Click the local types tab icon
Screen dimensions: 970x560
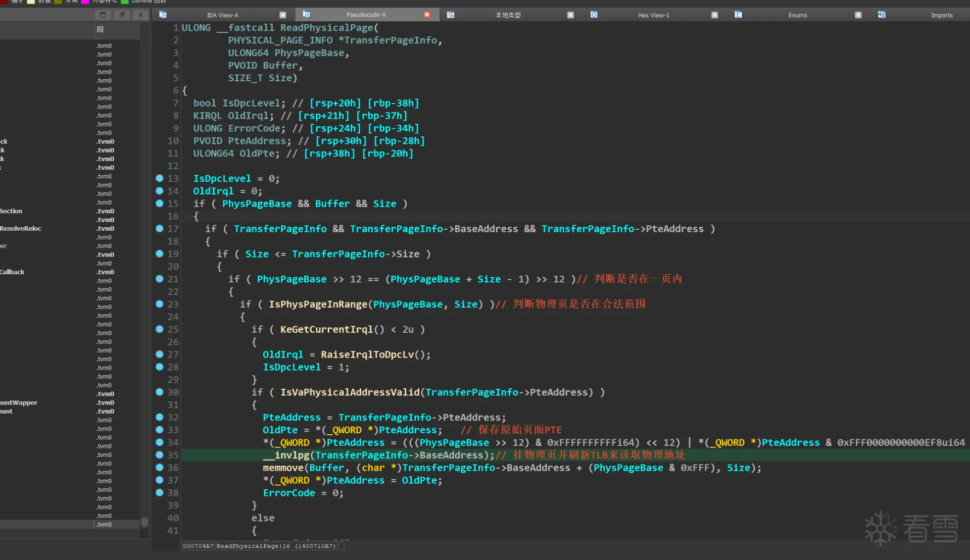pos(451,15)
